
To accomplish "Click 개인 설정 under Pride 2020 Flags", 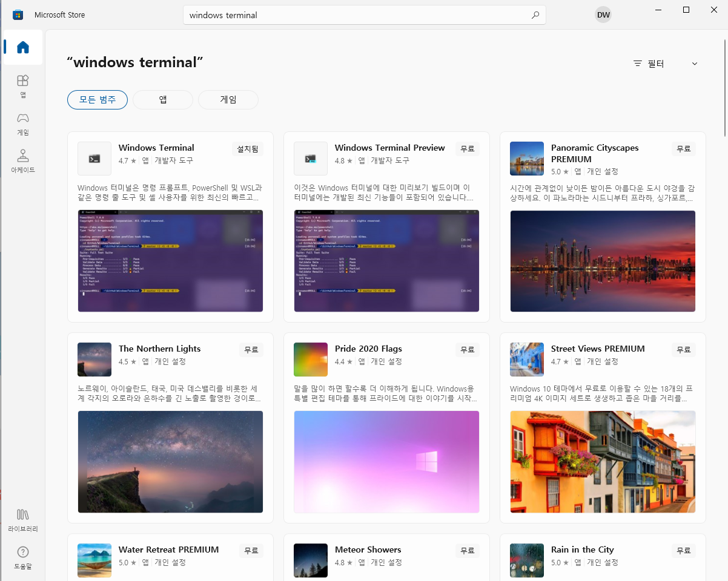I will pyautogui.click(x=386, y=361).
